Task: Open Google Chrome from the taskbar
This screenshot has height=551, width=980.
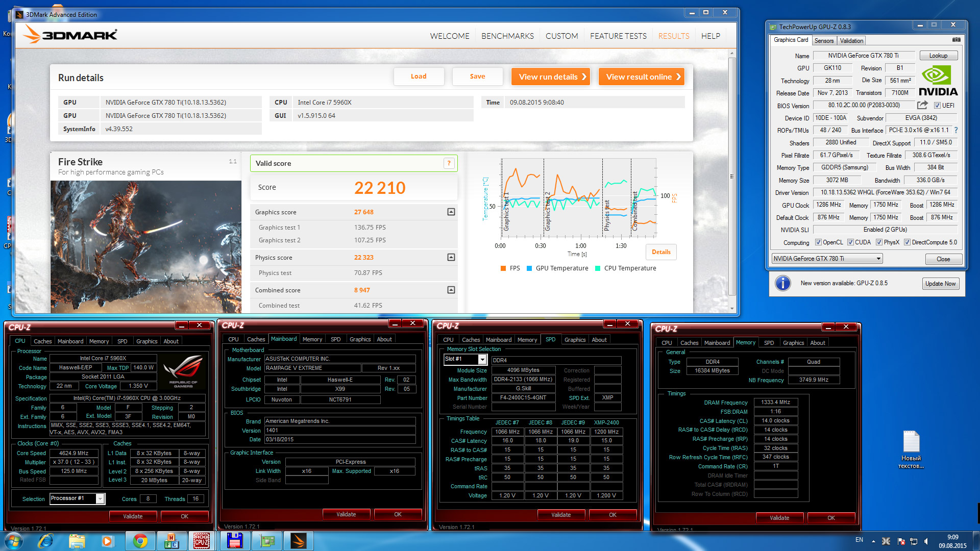Action: [x=140, y=541]
